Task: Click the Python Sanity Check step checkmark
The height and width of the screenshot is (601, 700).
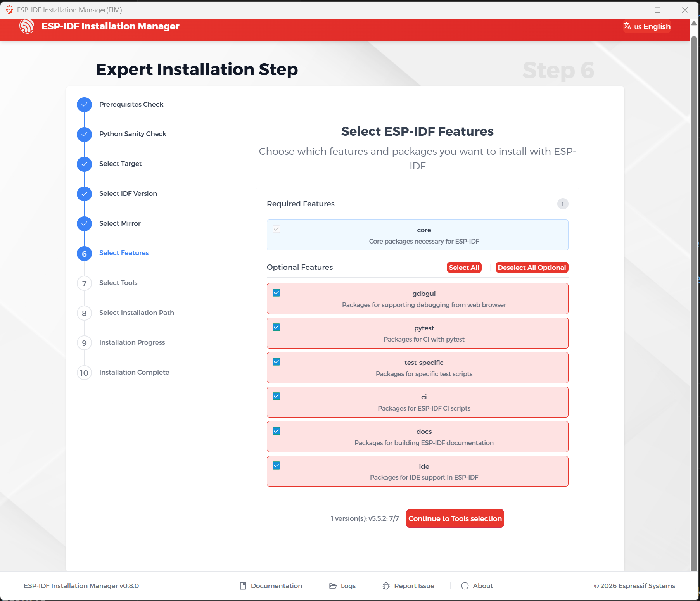Action: click(84, 135)
